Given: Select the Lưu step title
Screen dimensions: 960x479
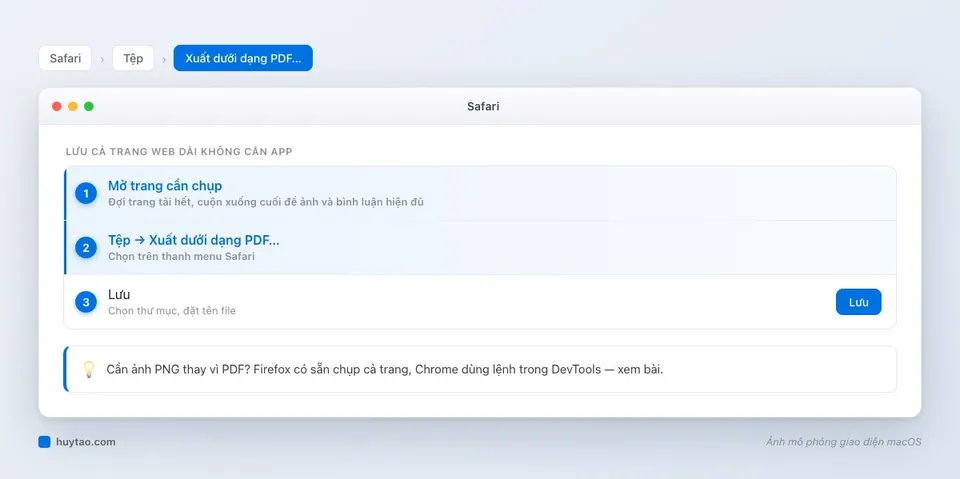Looking at the screenshot, I should pyautogui.click(x=119, y=295).
